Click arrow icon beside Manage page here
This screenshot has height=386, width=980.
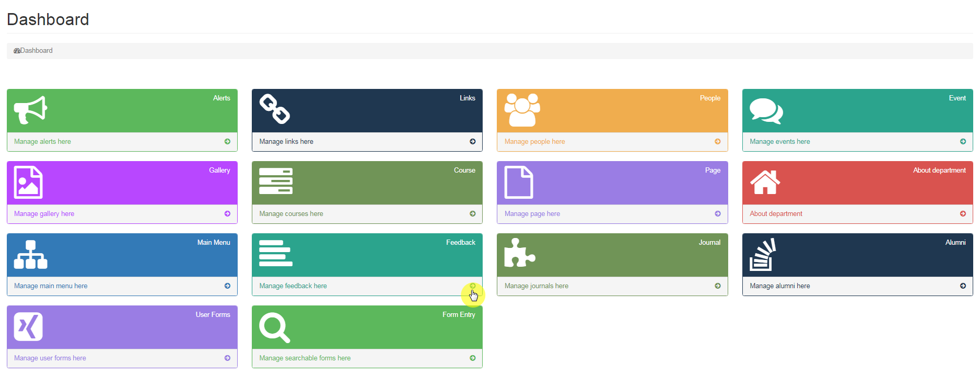click(718, 214)
